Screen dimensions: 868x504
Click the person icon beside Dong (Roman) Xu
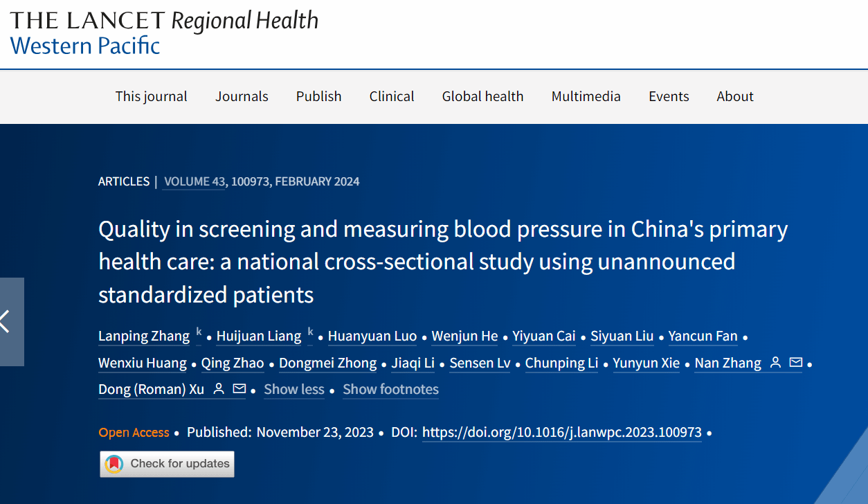point(219,388)
